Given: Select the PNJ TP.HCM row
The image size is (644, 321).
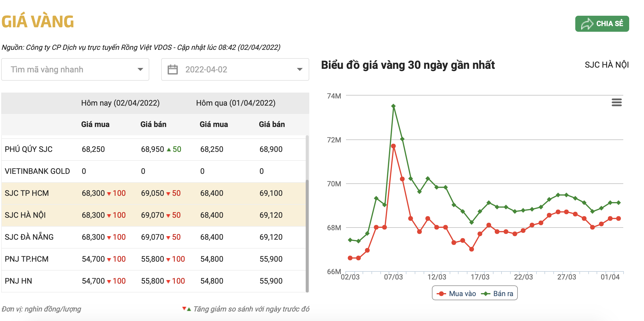Looking at the screenshot, I should (153, 259).
